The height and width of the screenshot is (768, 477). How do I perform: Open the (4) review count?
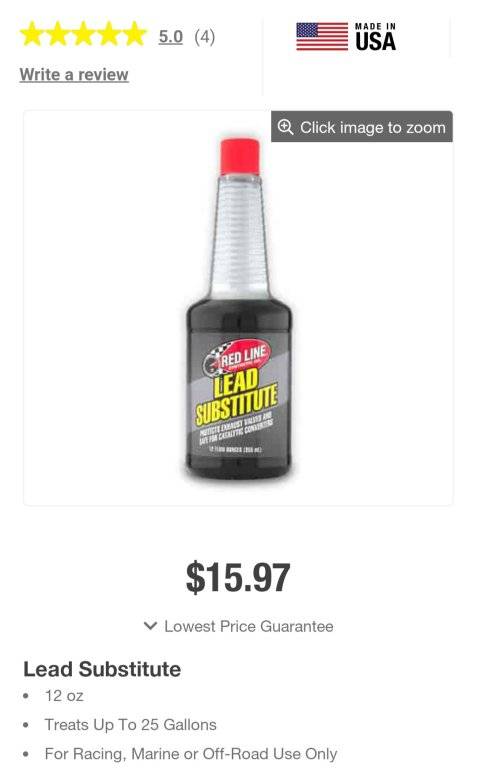pyautogui.click(x=205, y=37)
